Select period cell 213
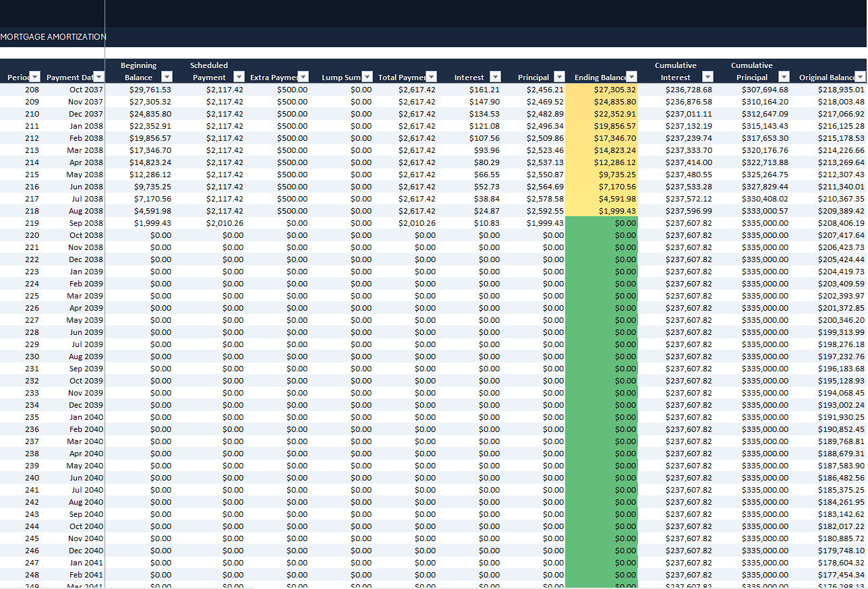 click(x=32, y=150)
